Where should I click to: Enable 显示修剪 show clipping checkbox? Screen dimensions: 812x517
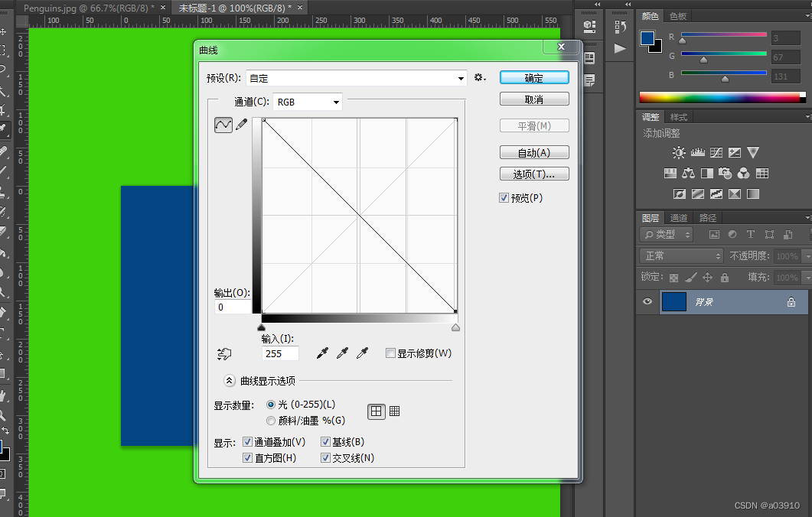click(391, 353)
